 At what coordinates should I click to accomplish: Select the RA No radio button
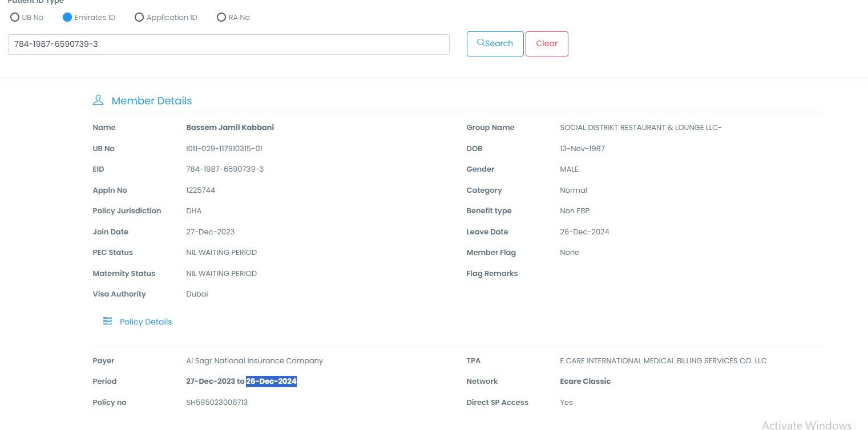(221, 17)
